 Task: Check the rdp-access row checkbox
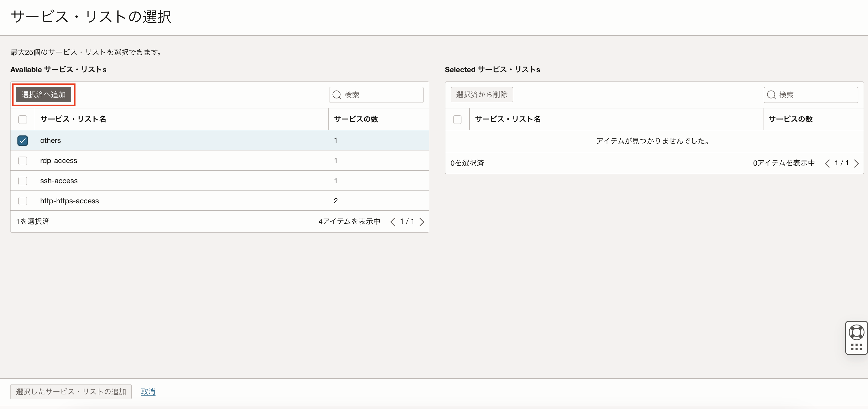point(22,160)
